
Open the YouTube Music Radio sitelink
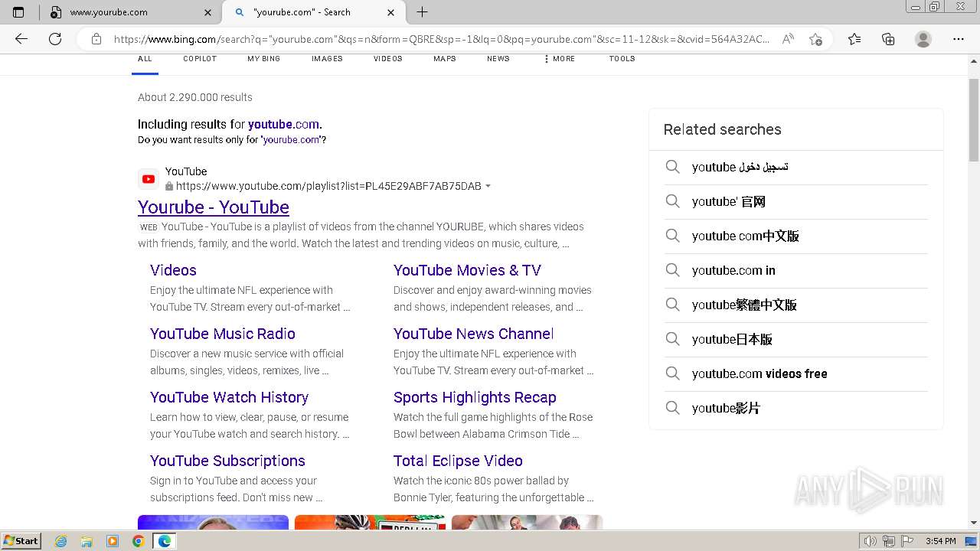(223, 334)
